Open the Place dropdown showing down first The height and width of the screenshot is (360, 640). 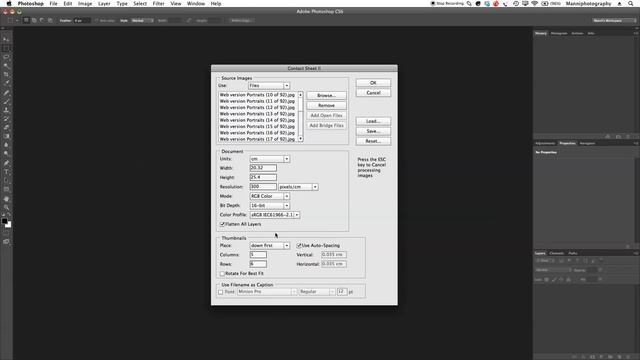(x=269, y=246)
